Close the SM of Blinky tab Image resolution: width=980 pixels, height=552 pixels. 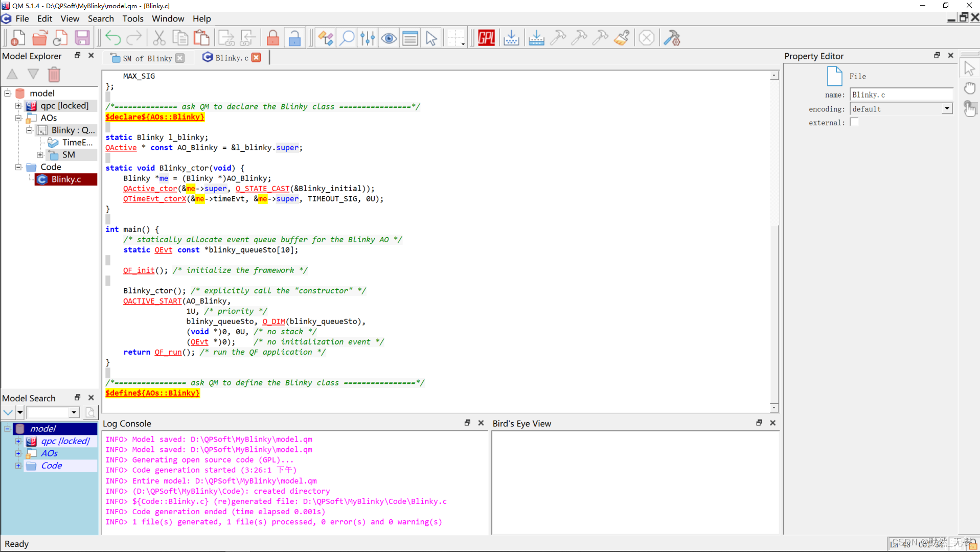coord(180,58)
